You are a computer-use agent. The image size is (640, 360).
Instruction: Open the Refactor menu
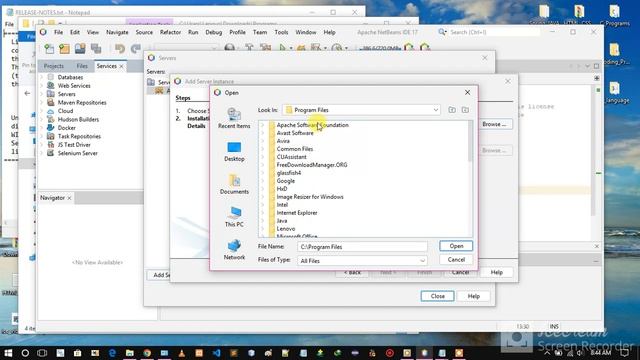(x=170, y=32)
